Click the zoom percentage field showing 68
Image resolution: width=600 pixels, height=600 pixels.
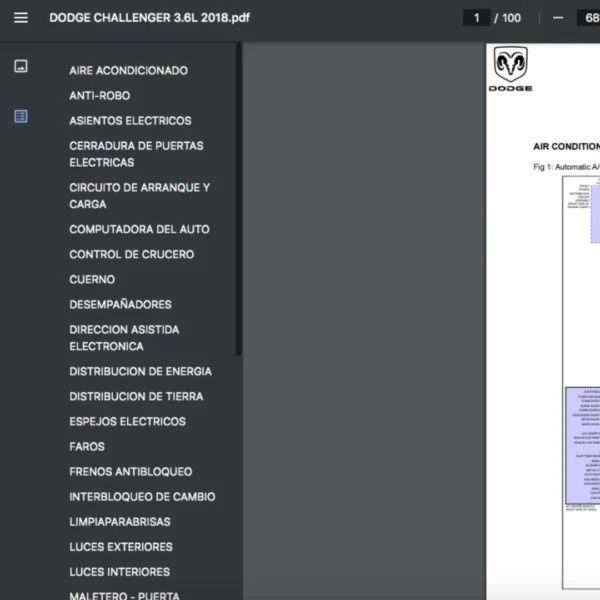coord(589,18)
